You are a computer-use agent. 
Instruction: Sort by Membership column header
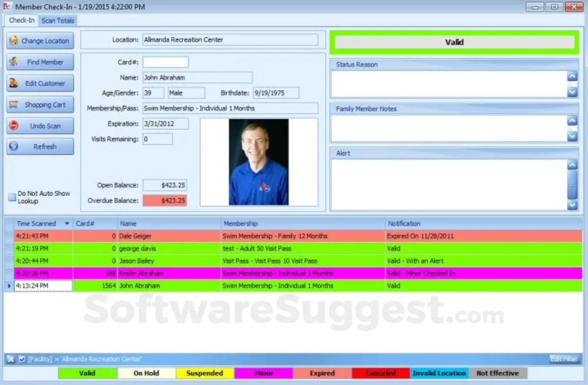point(303,224)
